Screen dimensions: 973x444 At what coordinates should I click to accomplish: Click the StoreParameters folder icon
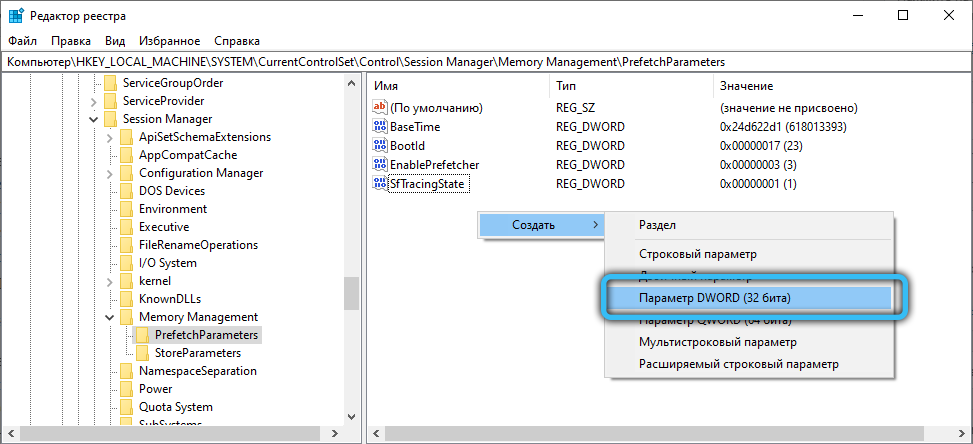click(143, 353)
